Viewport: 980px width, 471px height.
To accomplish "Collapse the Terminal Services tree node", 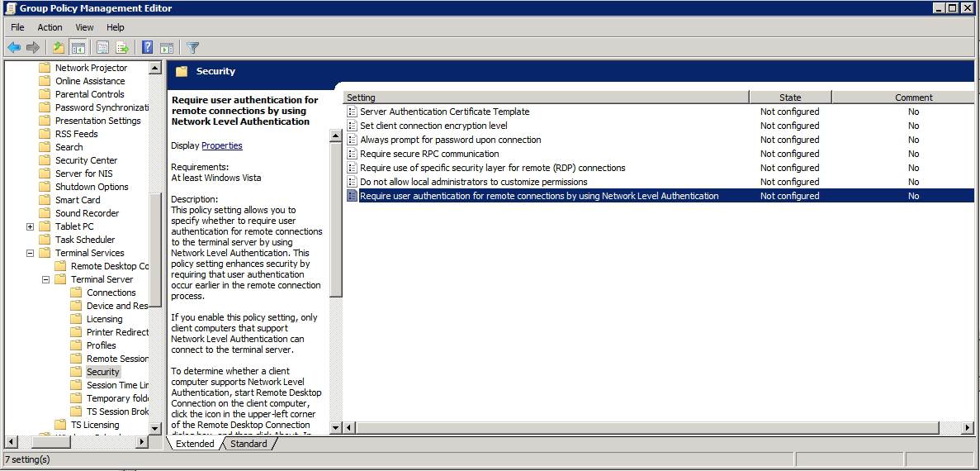I will pos(31,253).
